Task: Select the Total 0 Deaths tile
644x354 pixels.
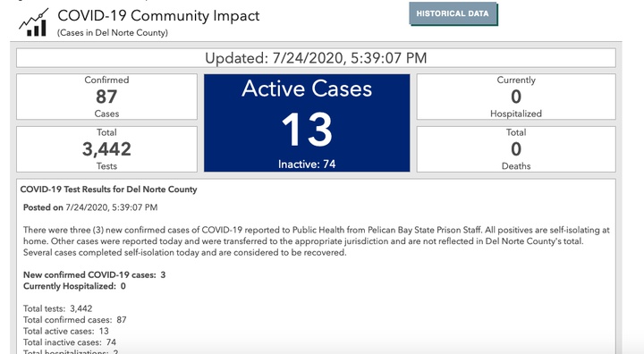Action: (x=516, y=149)
